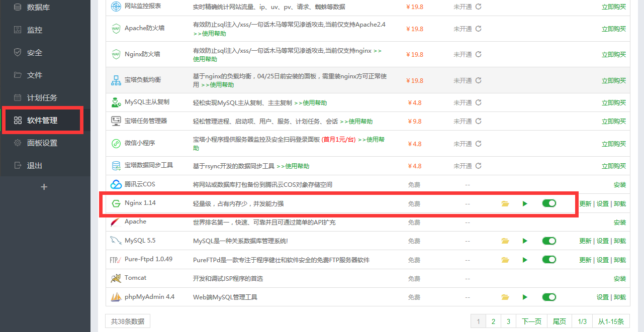Click the phpMyAdmin sailboat icon
This screenshot has width=644, height=332.
[116, 297]
